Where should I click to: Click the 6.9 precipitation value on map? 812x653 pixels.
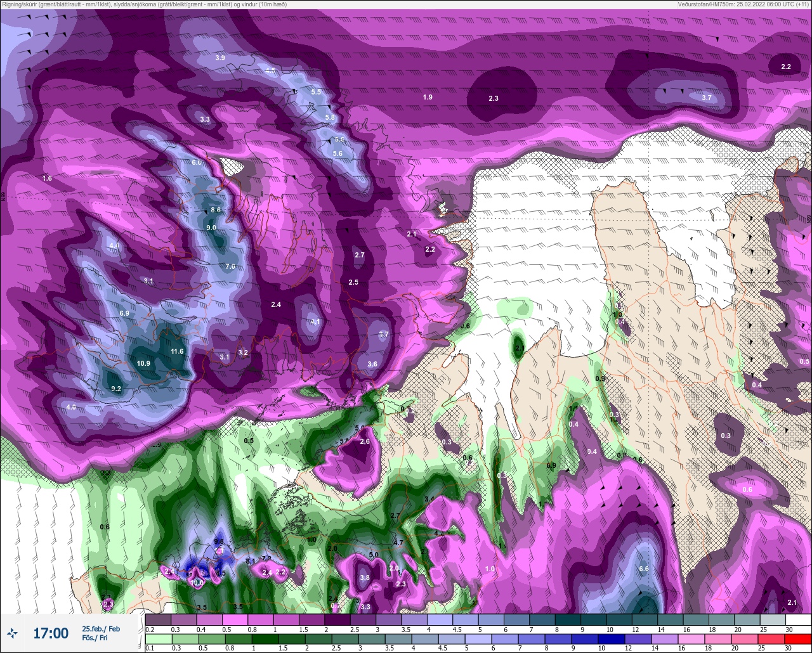tap(124, 313)
